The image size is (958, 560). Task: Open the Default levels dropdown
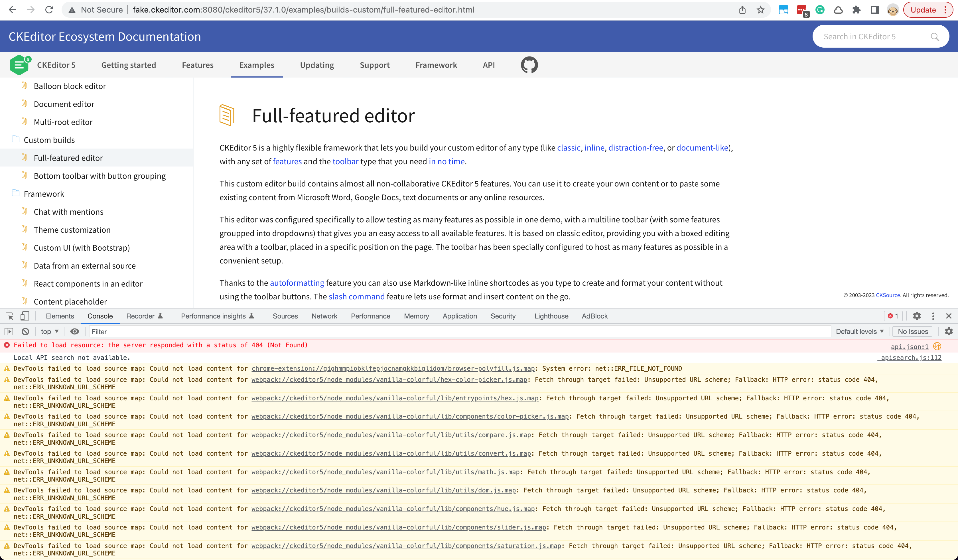point(860,331)
